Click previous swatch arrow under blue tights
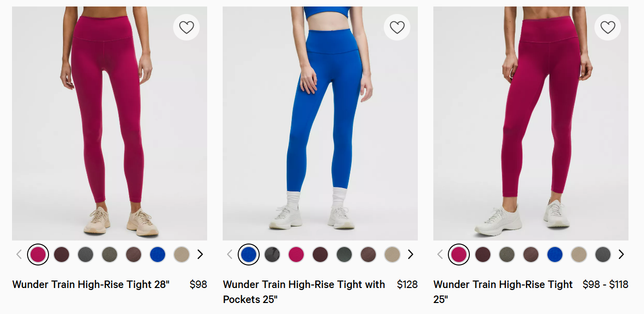This screenshot has height=314, width=644. pos(230,254)
